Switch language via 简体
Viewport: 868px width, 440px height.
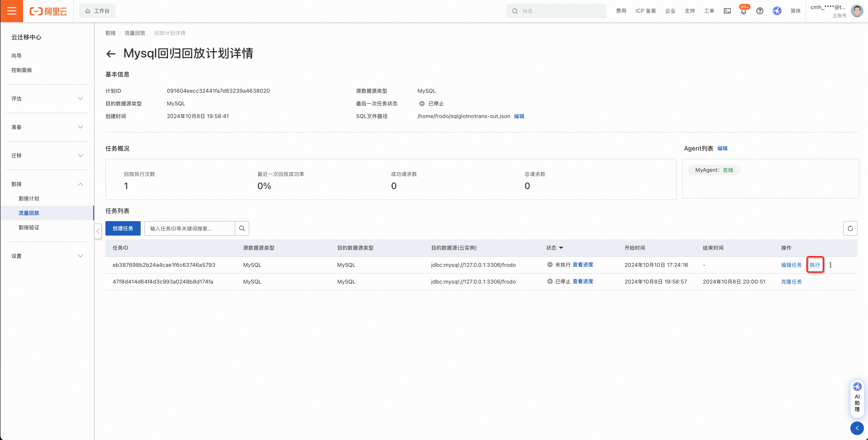tap(796, 11)
